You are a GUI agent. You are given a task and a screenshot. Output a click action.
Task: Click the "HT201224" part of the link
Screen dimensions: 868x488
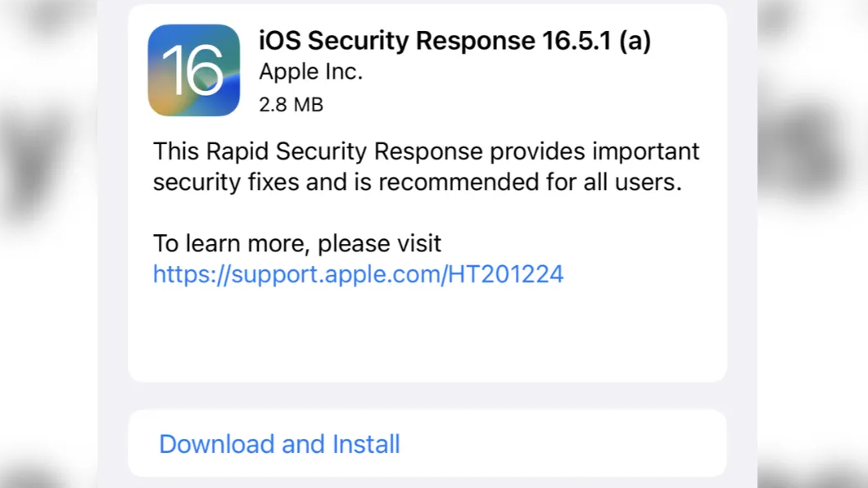coord(505,274)
